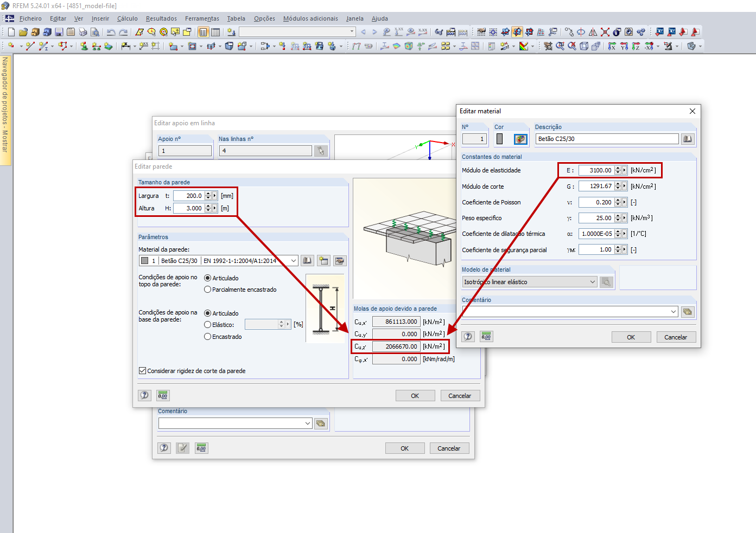Viewport: 756px width, 533px height.
Task: Open arrow menu beside Peso específico value
Action: tap(625, 218)
